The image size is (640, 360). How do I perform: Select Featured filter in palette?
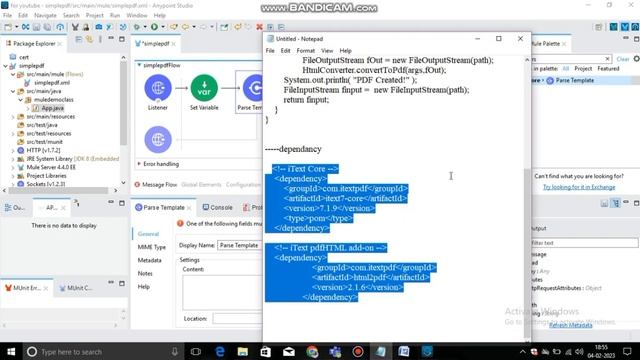point(608,69)
